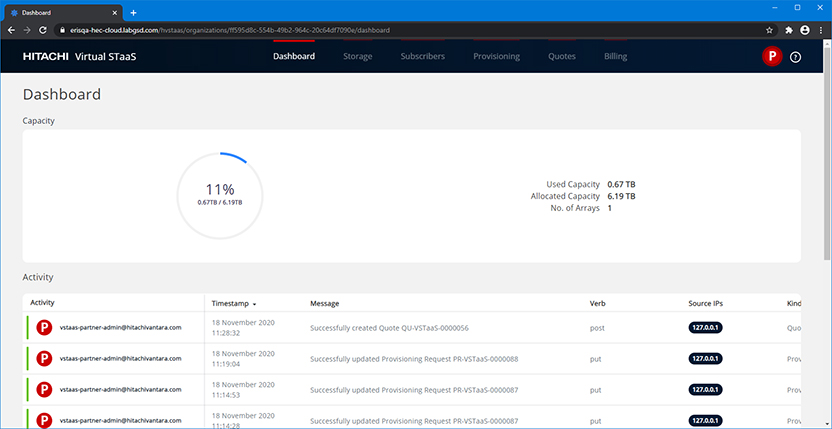Viewport: 832px width, 429px height.
Task: Open new browser tab with plus icon
Action: click(134, 12)
